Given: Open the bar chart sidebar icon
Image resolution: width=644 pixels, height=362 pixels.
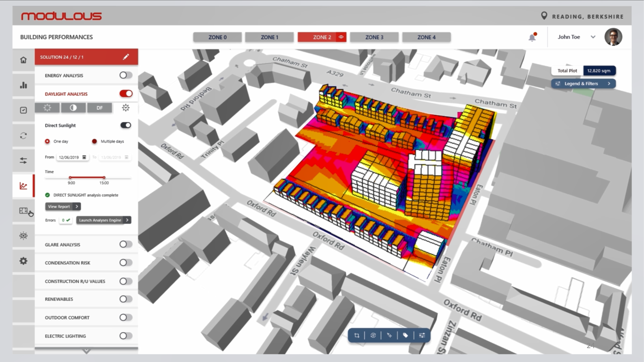Looking at the screenshot, I should click(x=24, y=85).
